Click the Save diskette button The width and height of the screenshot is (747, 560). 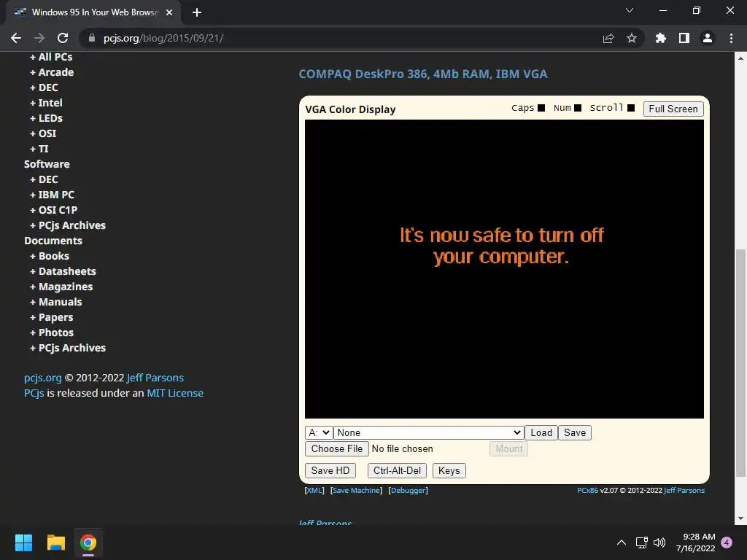tap(575, 432)
